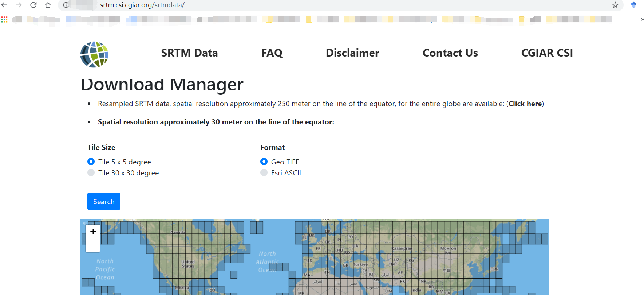Select the map tile over India
Screen dimensions: 644x295
coord(416,290)
